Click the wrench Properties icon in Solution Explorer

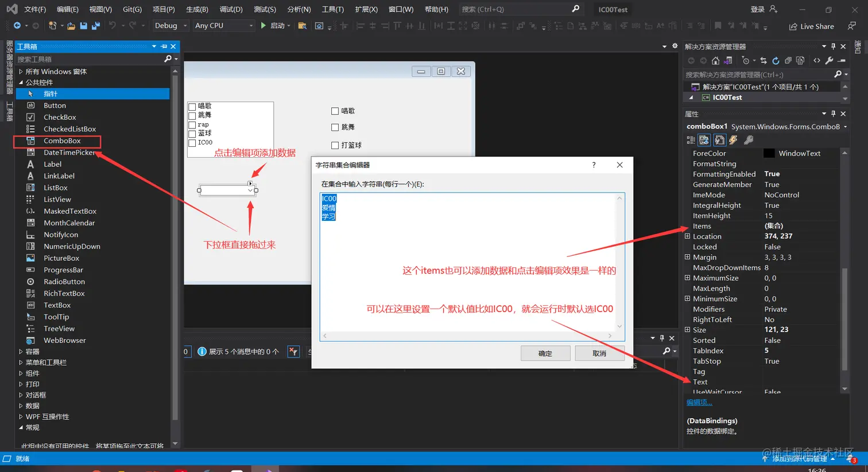(x=829, y=60)
